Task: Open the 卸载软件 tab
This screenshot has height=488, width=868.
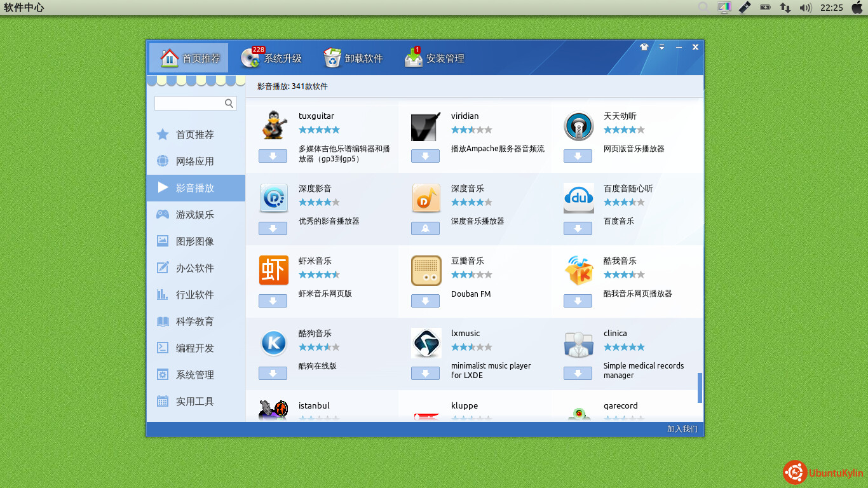Action: pos(353,58)
